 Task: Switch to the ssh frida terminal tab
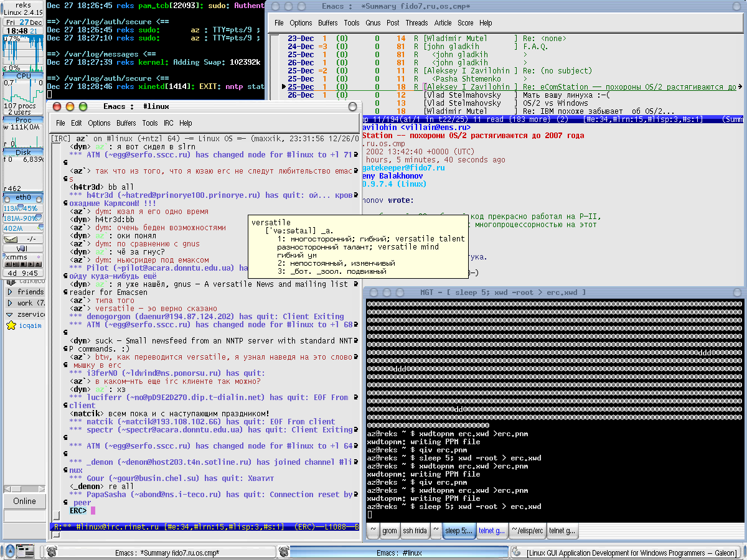(415, 531)
